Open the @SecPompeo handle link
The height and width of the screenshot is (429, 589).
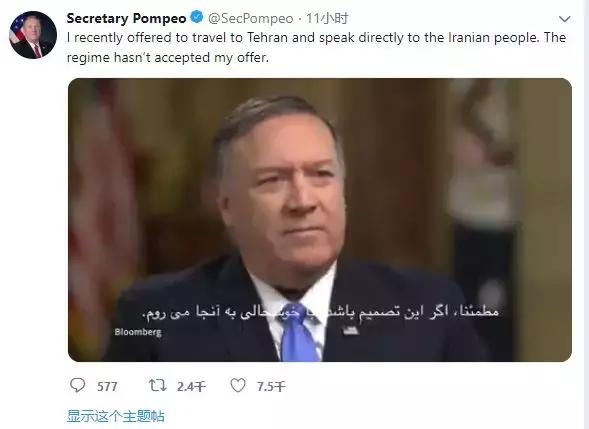click(x=251, y=18)
